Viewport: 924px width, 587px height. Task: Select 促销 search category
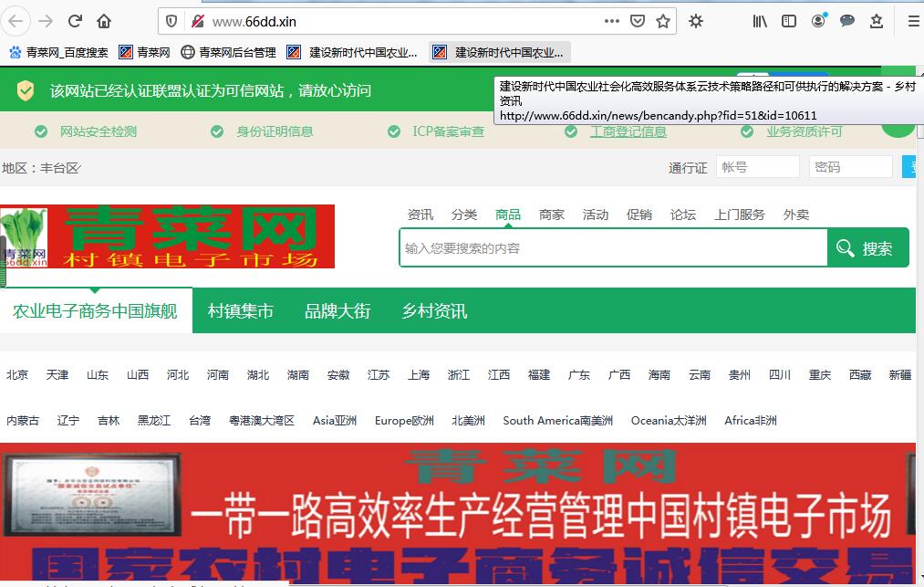638,215
